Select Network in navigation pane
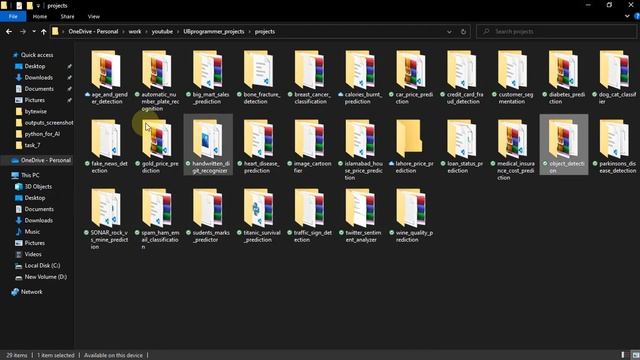 [31, 292]
